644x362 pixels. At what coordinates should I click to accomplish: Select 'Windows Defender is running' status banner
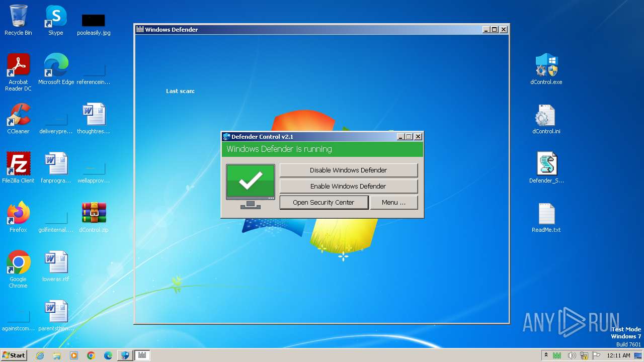point(323,149)
